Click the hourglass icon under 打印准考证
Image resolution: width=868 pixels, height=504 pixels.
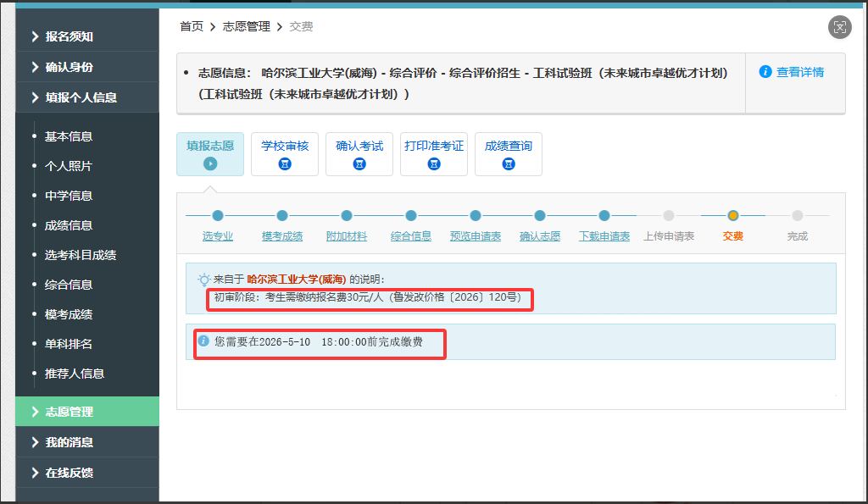coord(434,163)
